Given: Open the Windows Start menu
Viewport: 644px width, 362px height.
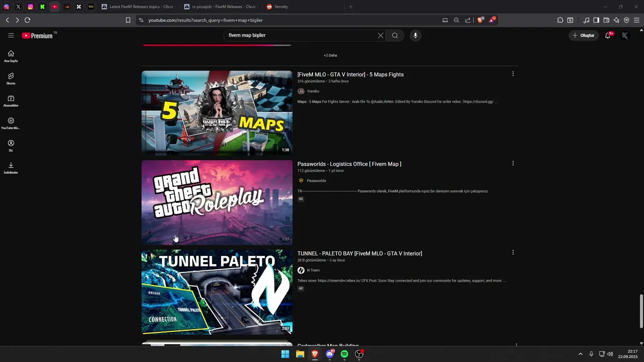Looking at the screenshot, I should tap(285, 354).
